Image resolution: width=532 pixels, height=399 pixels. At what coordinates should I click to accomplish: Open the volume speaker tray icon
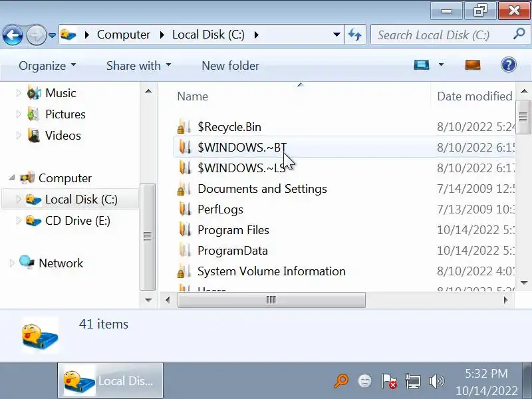point(436,381)
